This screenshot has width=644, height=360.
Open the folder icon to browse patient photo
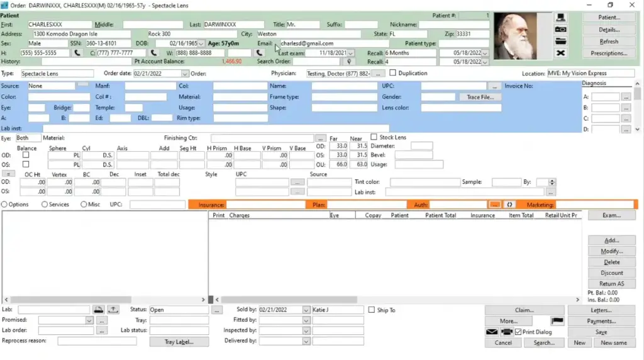point(560,41)
